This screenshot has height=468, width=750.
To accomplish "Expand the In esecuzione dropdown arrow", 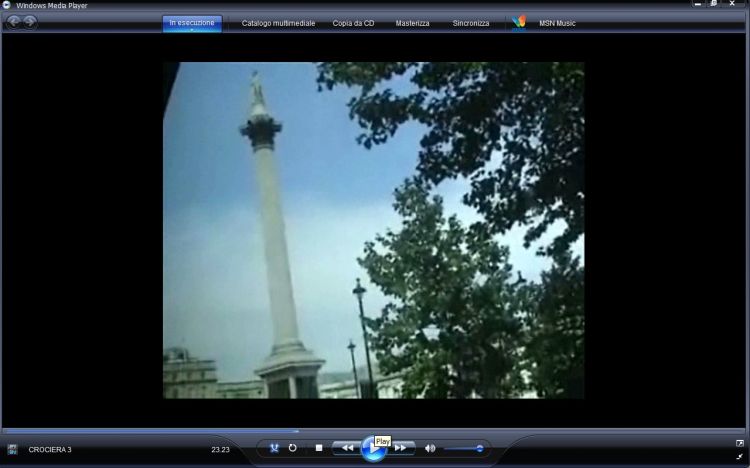I will click(192, 30).
